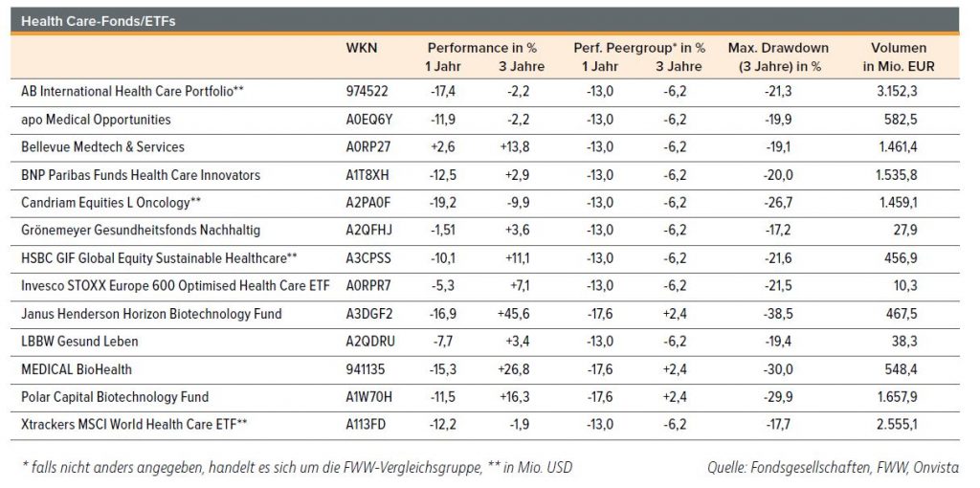Open Bellevue Medtech & Services fund
Viewport: 980px width, 488px height.
click(102, 148)
